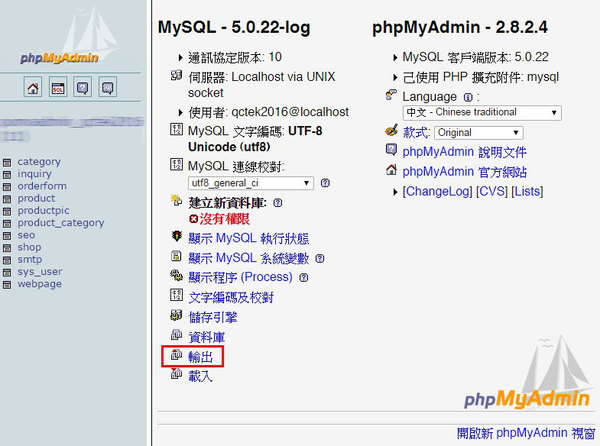Viewport: 600px width, 446px height.
Task: Open 顯示 MySQL 執行狀態 link
Action: pyautogui.click(x=249, y=238)
